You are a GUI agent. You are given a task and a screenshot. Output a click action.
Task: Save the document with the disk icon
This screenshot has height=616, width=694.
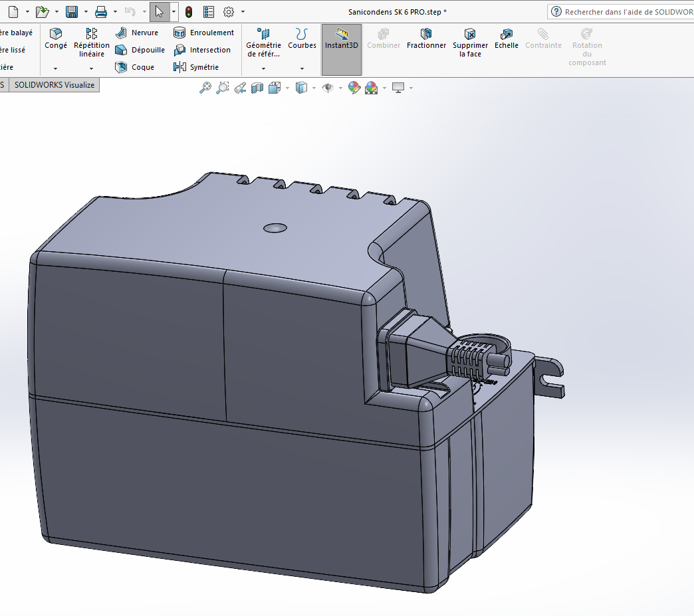[72, 12]
